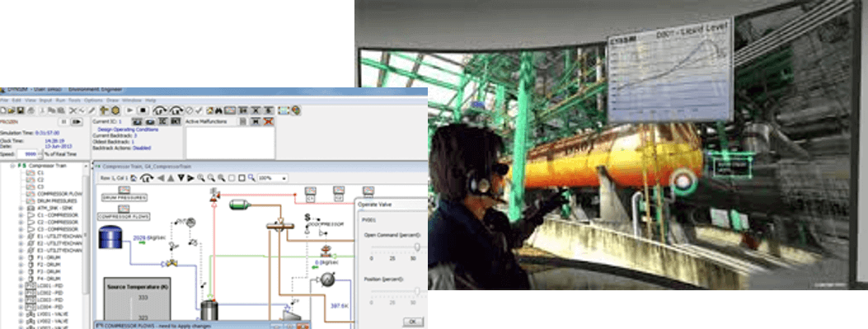Select F2 - DRUM in the tree
The image size is (868, 329).
(48, 265)
